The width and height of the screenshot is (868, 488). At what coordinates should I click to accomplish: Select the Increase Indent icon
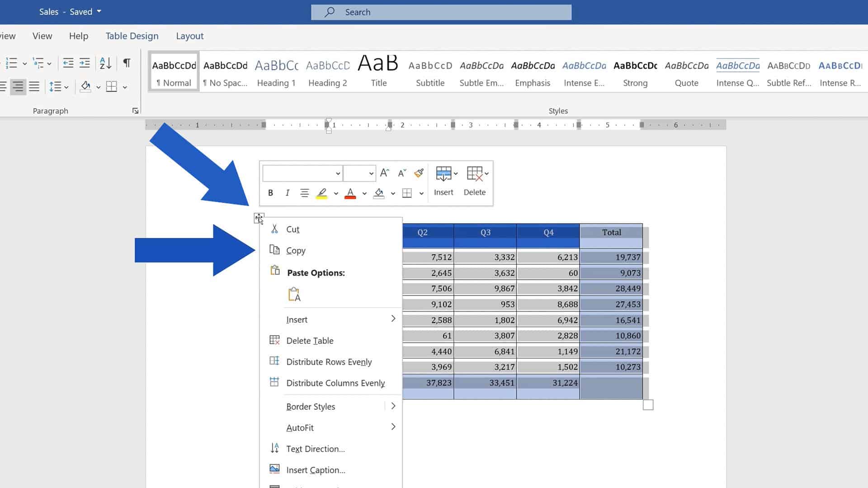85,63
